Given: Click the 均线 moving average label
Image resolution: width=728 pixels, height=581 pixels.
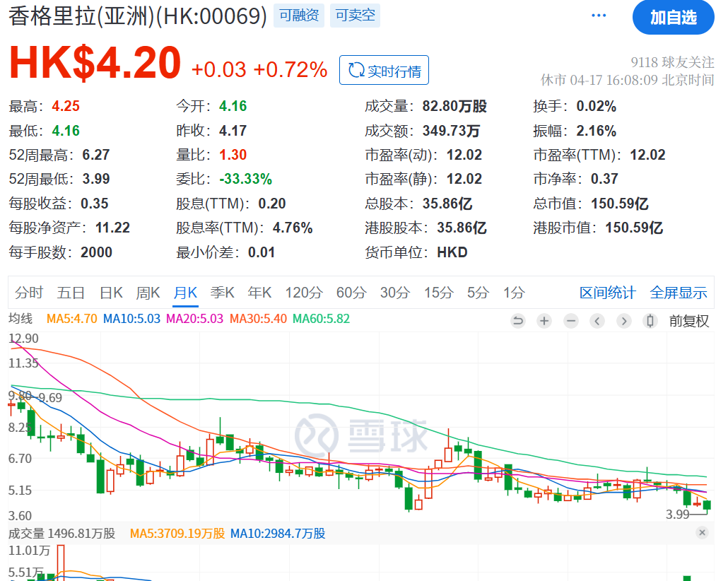Looking at the screenshot, I should coord(20,319).
